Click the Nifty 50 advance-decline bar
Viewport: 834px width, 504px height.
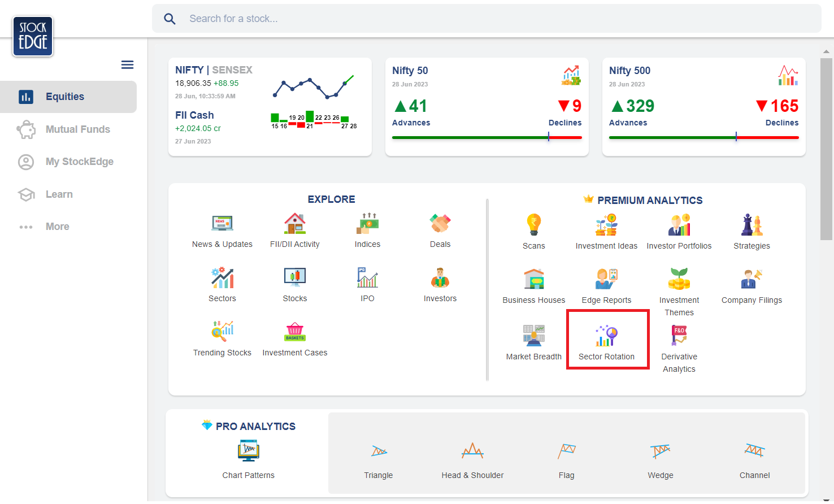coord(487,137)
